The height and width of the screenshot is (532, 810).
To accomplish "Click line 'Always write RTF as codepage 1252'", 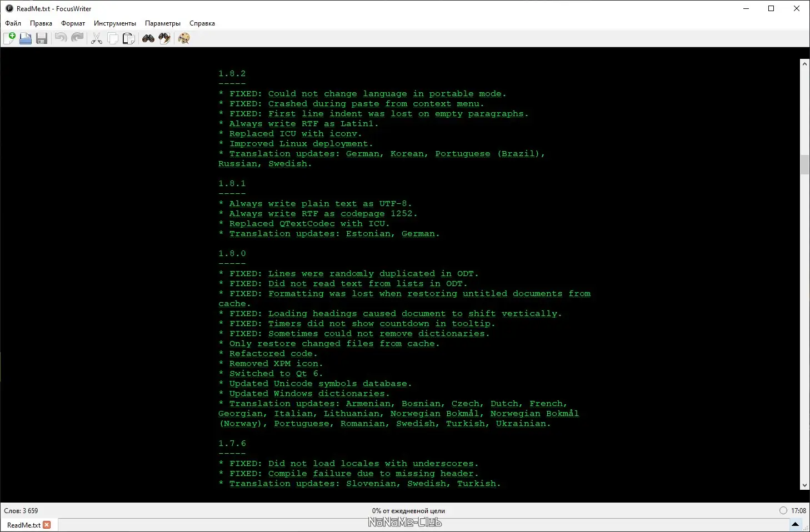I will coord(318,214).
